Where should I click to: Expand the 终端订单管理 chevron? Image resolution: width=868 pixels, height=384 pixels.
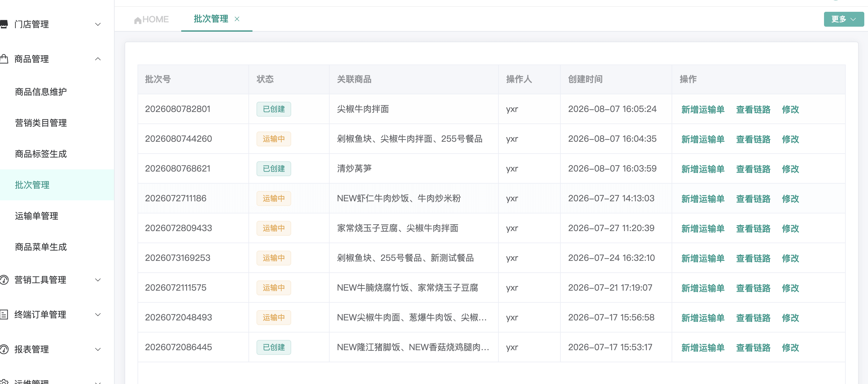click(98, 315)
